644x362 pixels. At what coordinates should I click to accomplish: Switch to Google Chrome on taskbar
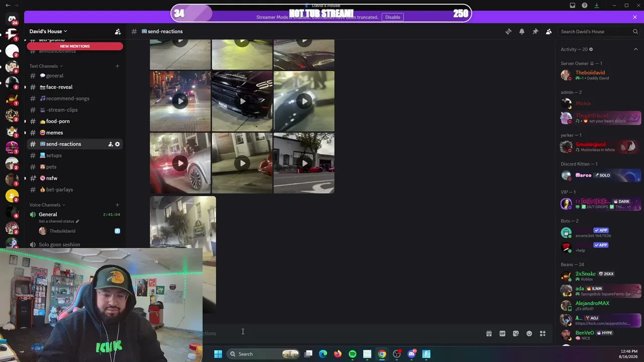tap(382, 354)
